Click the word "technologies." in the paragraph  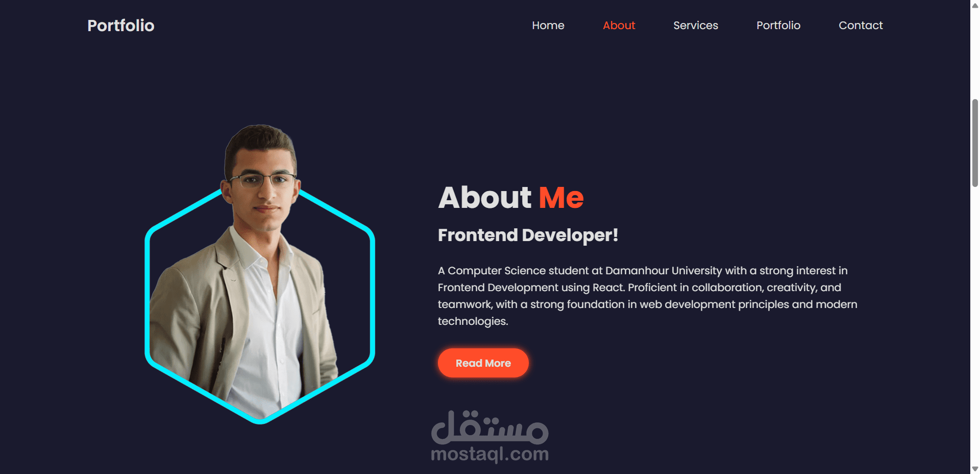click(473, 321)
